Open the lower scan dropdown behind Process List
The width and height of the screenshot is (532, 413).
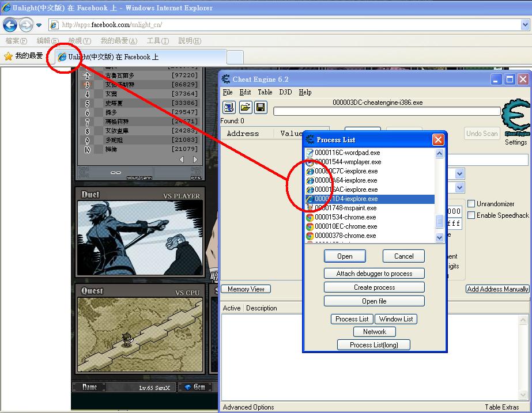pos(459,188)
